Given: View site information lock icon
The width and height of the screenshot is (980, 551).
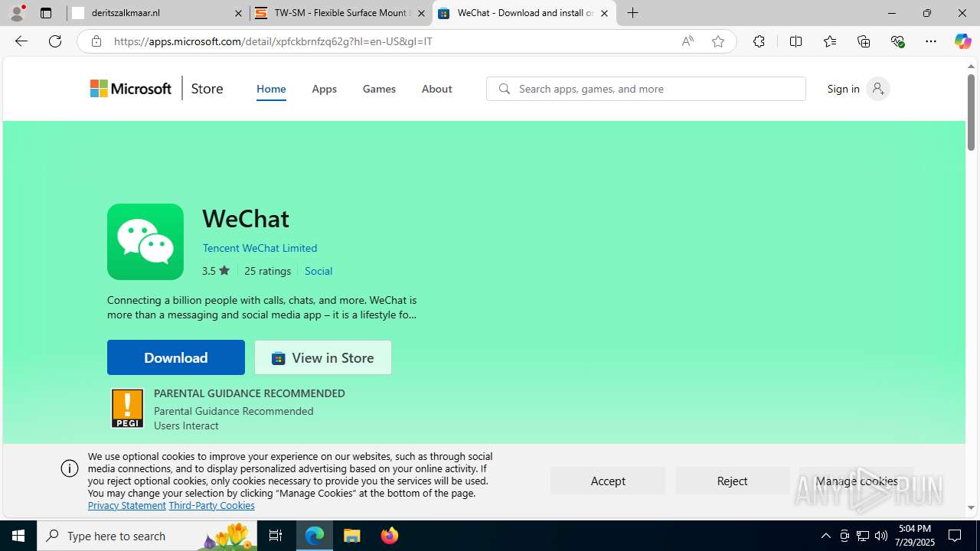Looking at the screenshot, I should [x=96, y=41].
